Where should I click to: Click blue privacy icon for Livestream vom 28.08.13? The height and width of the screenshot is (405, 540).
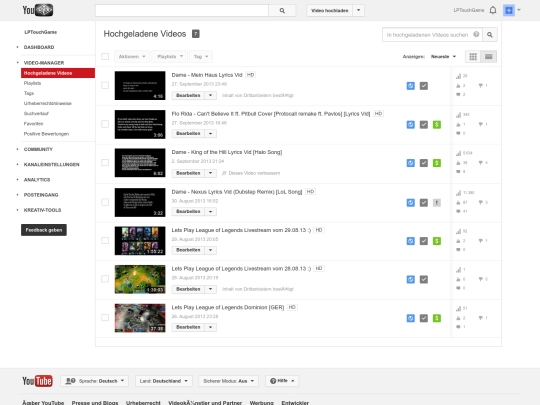click(x=411, y=279)
